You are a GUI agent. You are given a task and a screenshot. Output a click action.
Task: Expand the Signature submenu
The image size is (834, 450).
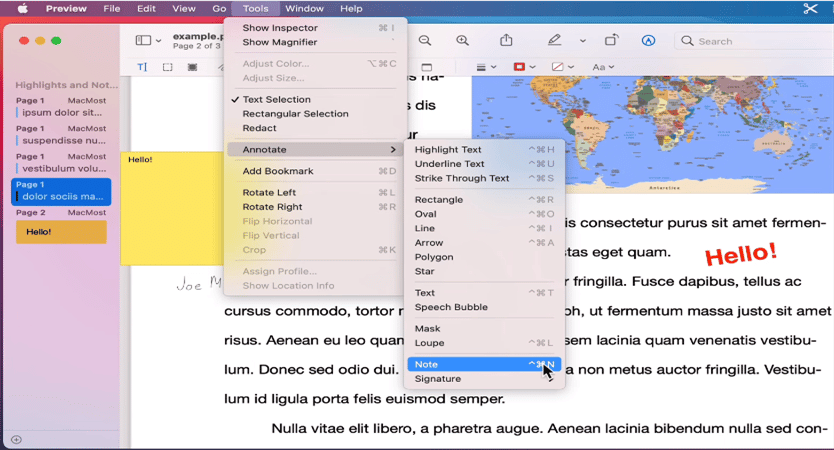pyautogui.click(x=484, y=379)
